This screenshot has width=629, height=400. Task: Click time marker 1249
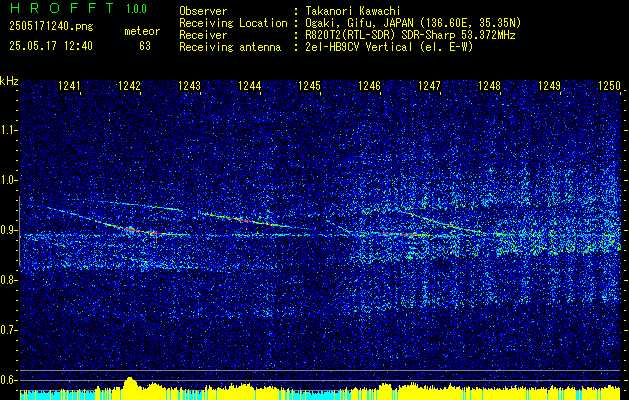click(549, 86)
